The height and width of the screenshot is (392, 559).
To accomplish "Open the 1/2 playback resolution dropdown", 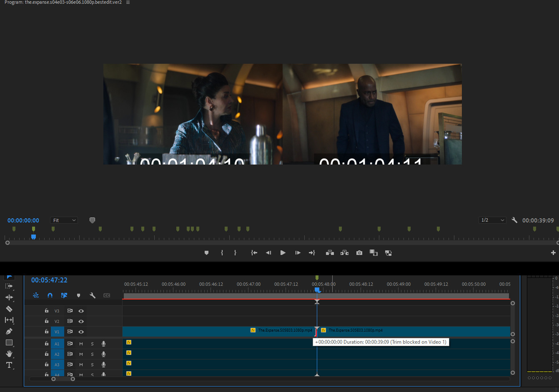I will pos(492,220).
